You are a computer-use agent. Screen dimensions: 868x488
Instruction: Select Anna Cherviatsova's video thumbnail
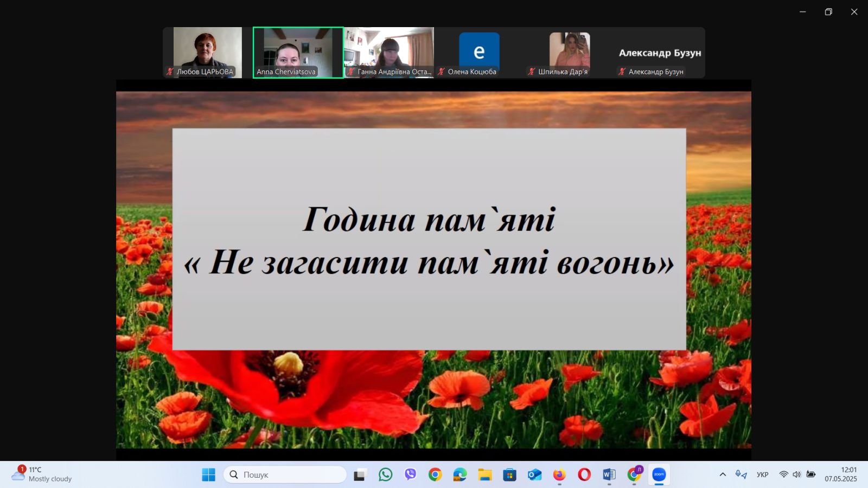[x=298, y=53]
